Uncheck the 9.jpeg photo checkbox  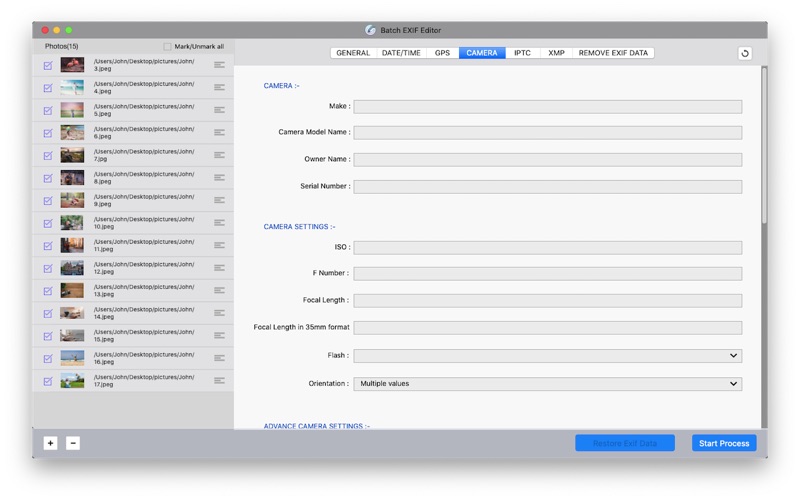[x=48, y=201]
